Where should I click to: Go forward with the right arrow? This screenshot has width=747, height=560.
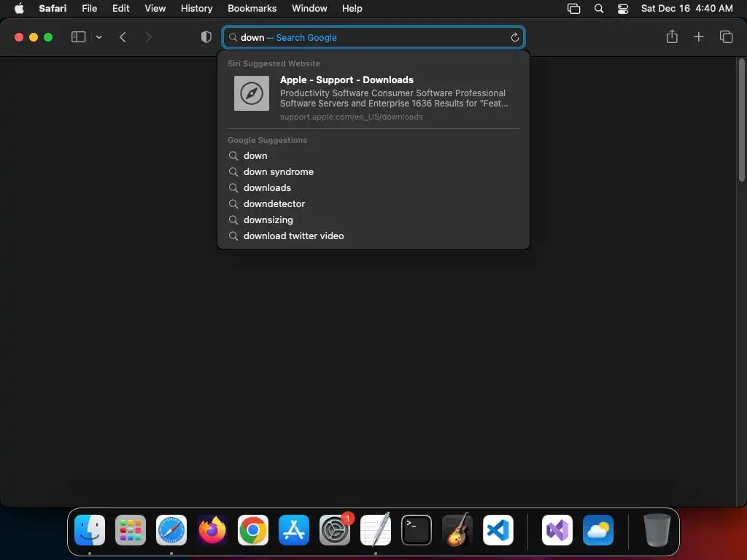(148, 37)
